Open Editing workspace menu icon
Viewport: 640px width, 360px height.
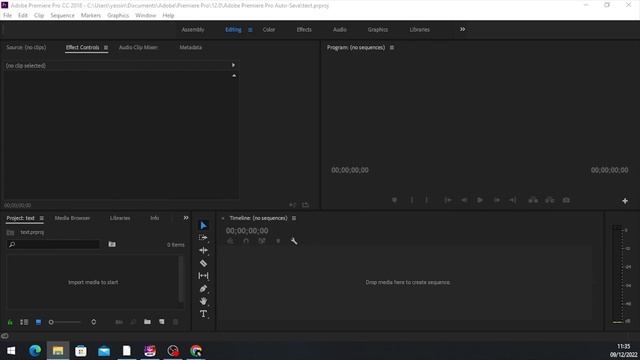pos(250,30)
